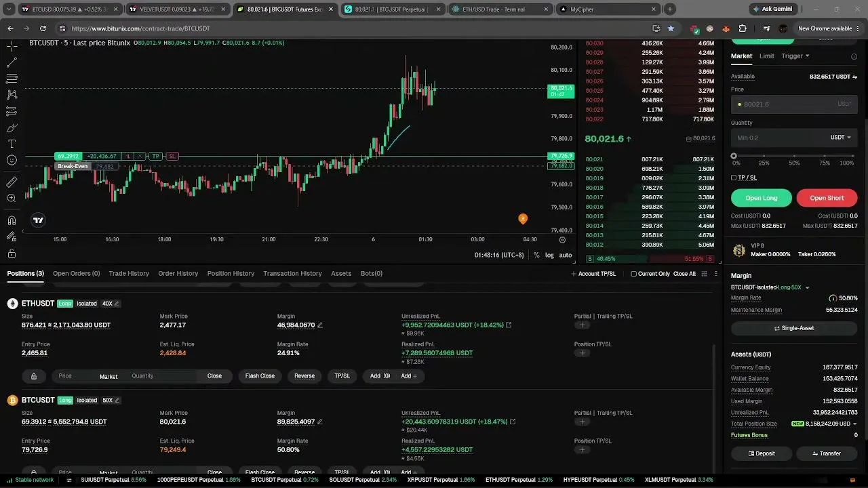Reverse the ETHUSDT position

304,376
